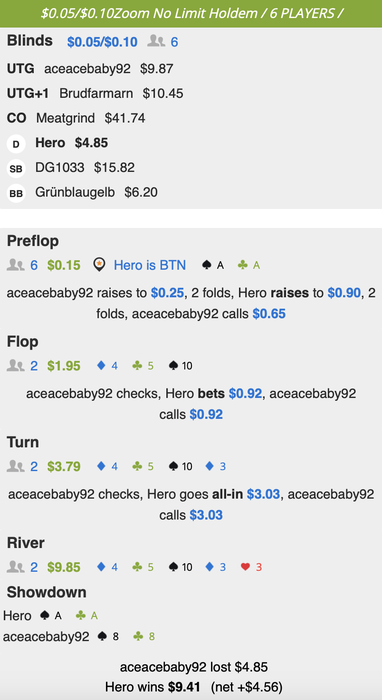Click the green game title header bar
382x700 pixels.
(x=191, y=13)
